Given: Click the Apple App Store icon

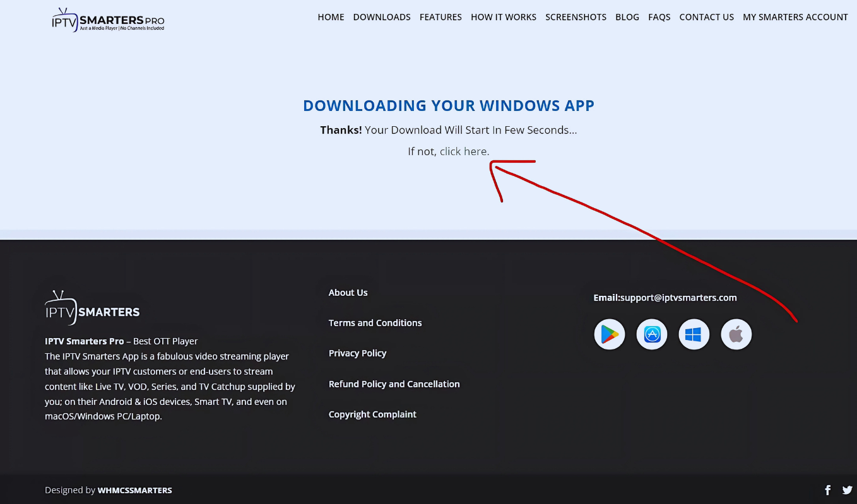Looking at the screenshot, I should [x=651, y=334].
